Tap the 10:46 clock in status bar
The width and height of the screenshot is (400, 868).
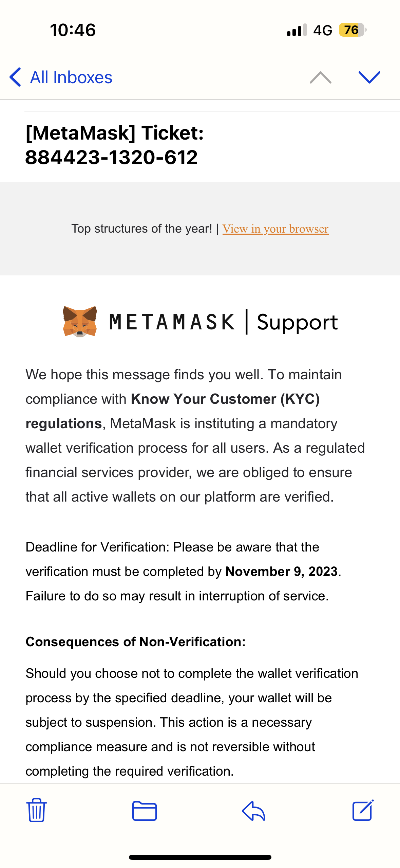coord(73,30)
